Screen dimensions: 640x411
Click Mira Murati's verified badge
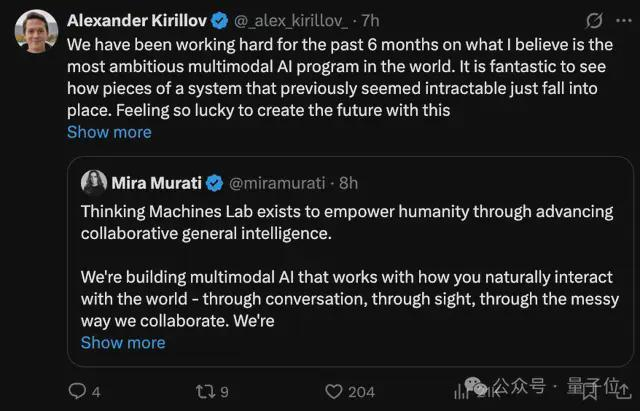pos(214,183)
